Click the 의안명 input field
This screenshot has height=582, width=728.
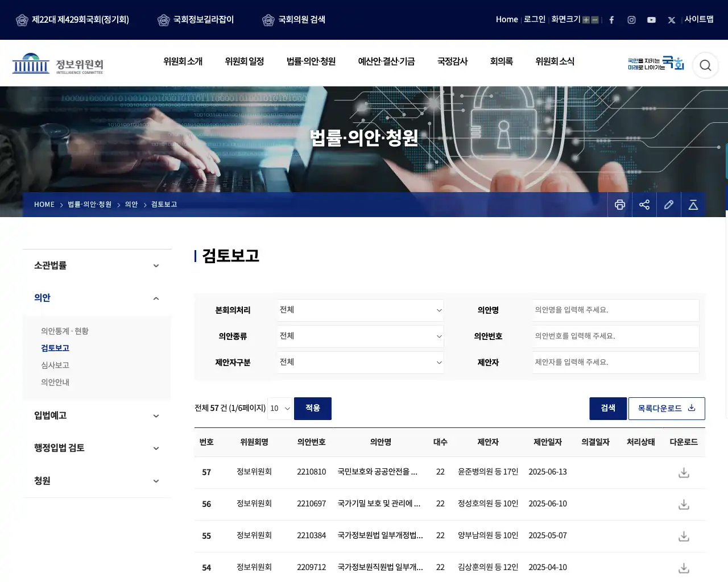(x=616, y=310)
